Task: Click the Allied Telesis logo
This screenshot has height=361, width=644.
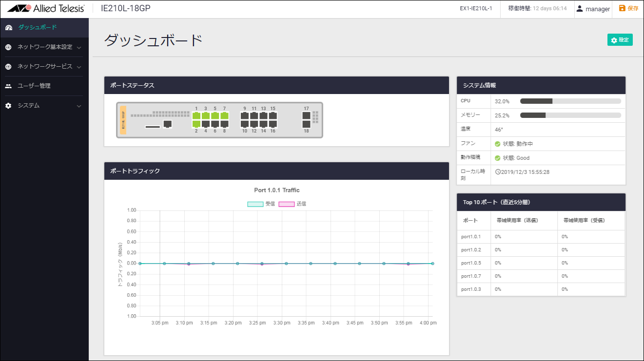Action: (x=46, y=9)
